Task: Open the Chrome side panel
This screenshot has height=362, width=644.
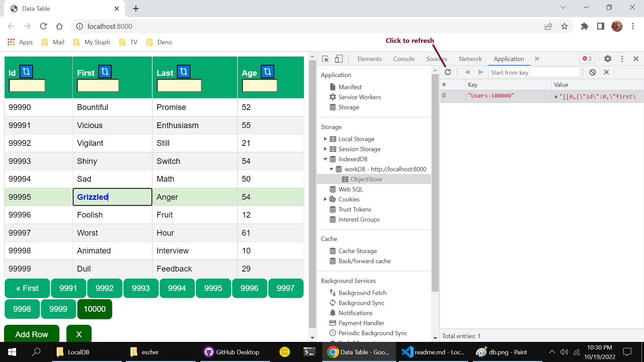Action: click(601, 26)
